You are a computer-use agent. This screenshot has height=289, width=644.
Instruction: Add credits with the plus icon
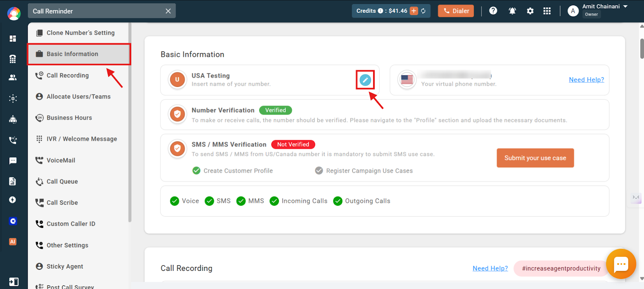(x=414, y=11)
